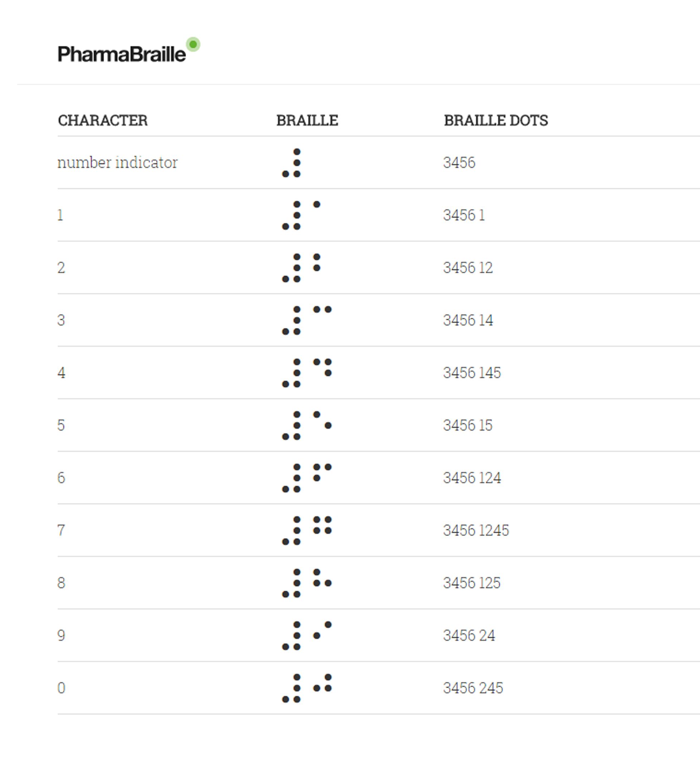Click the green dot in the logo

(x=193, y=45)
